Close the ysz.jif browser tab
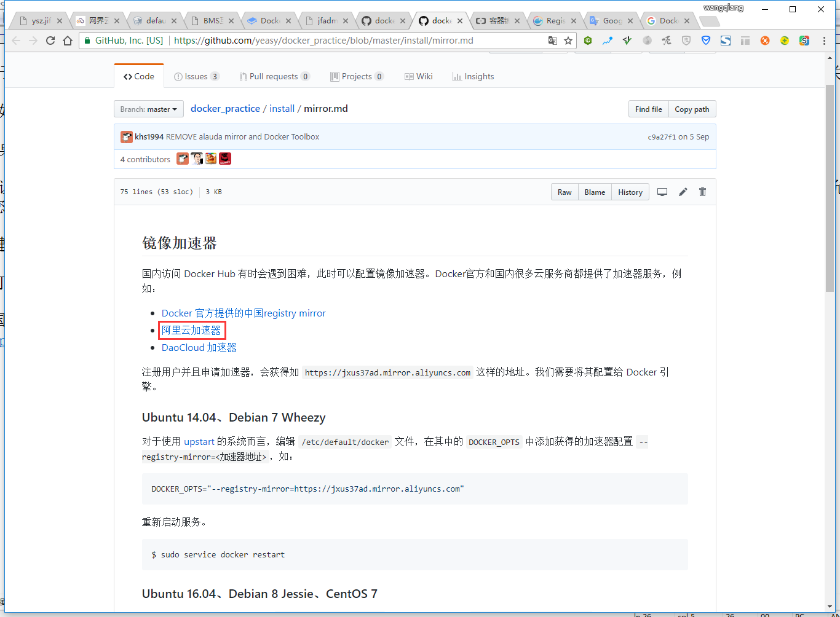Viewport: 840px width, 617px height. click(60, 21)
